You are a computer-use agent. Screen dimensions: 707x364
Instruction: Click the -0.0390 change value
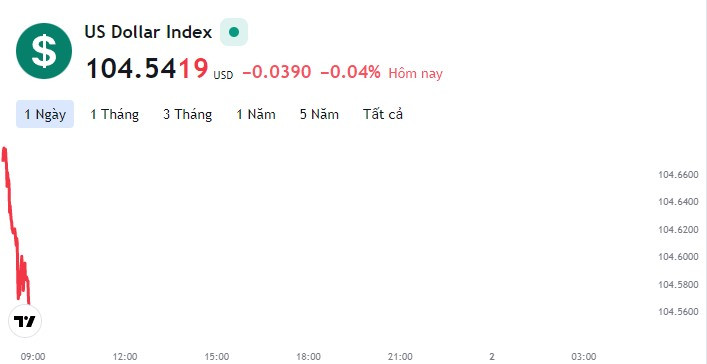277,72
